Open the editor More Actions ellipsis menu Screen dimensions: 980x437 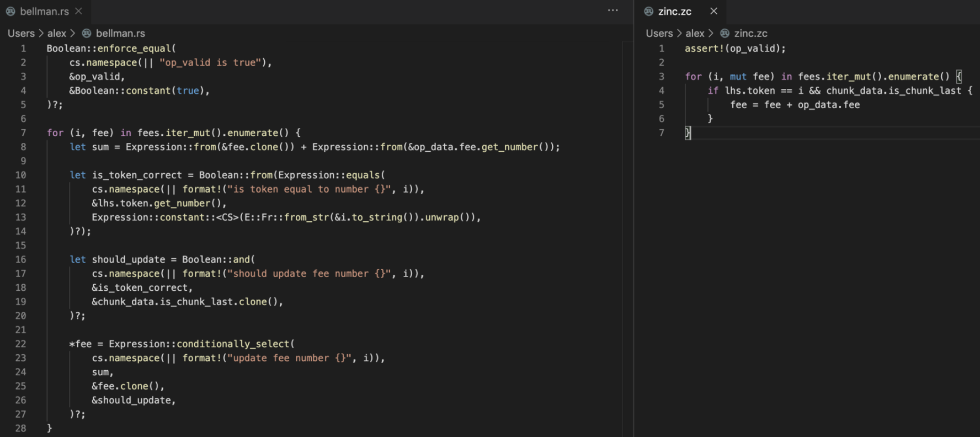(x=612, y=10)
